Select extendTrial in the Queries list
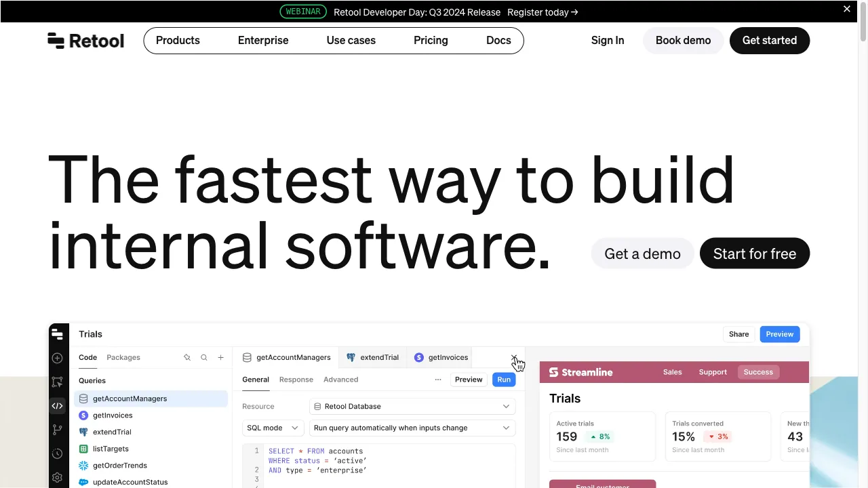This screenshot has height=488, width=868. pyautogui.click(x=151, y=432)
